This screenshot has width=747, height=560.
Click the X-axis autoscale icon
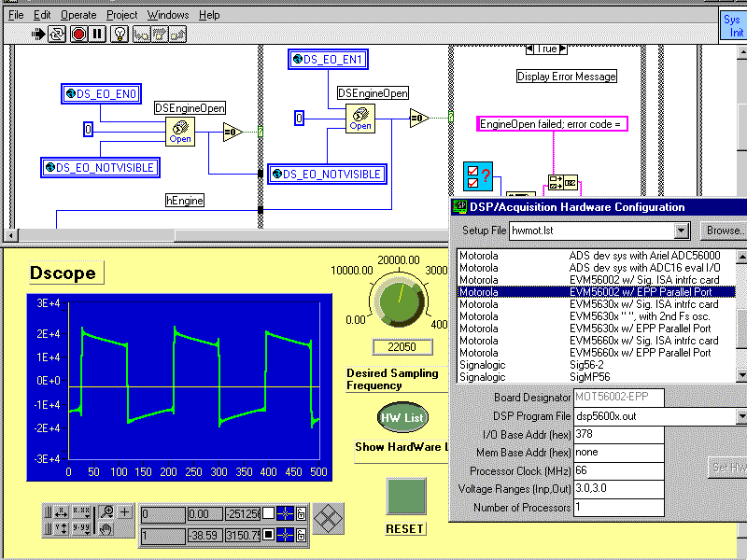pos(62,512)
